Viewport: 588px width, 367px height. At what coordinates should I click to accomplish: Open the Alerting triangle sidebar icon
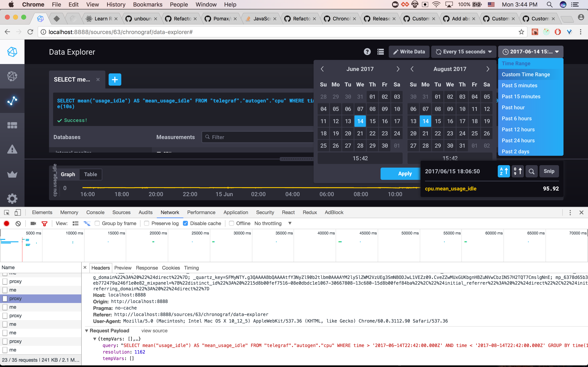click(12, 149)
